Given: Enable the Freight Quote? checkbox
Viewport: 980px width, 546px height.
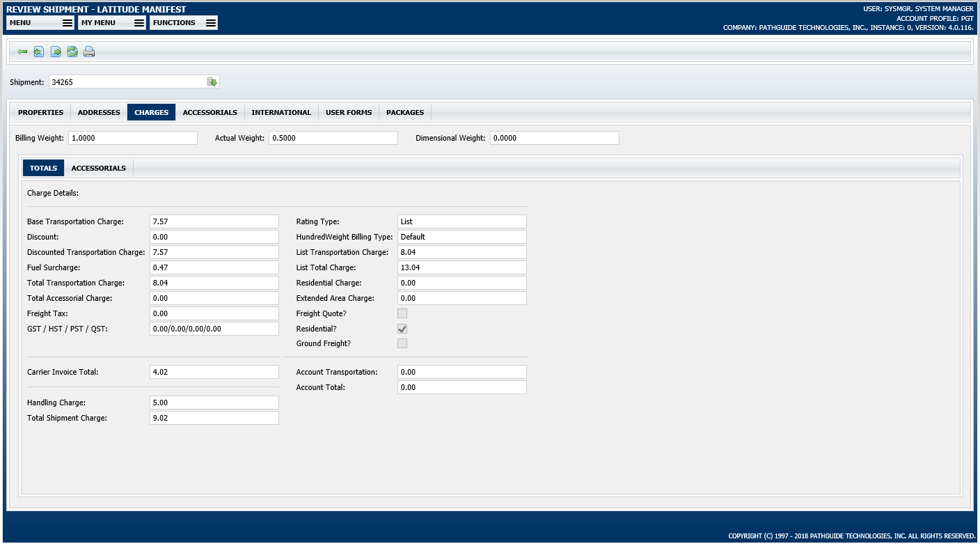Looking at the screenshot, I should 402,313.
